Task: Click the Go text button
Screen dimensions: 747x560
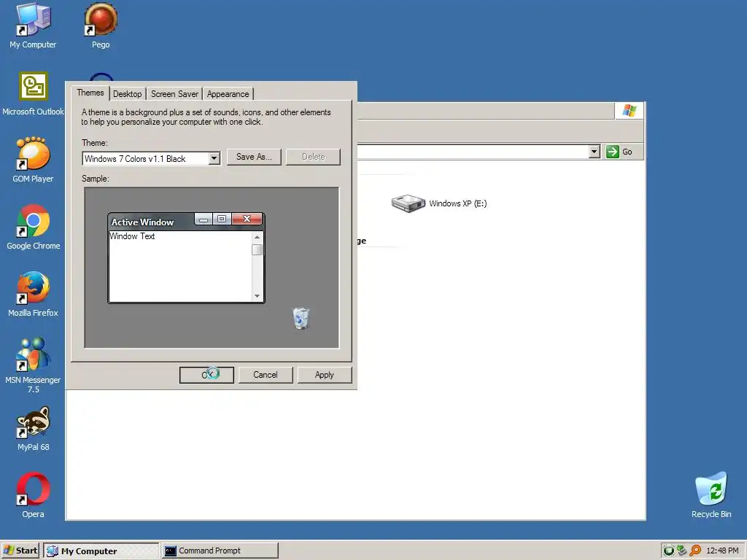Action: pos(627,152)
